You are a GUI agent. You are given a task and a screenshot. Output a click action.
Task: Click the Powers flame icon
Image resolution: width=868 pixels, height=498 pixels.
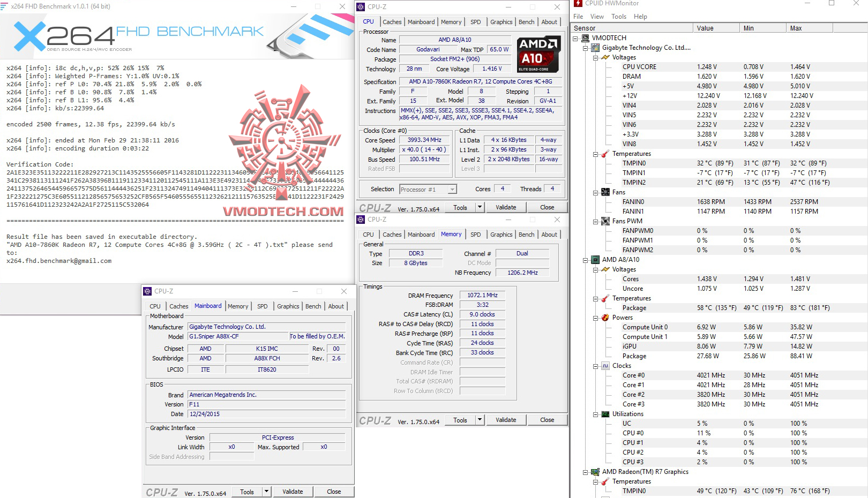pos(605,318)
